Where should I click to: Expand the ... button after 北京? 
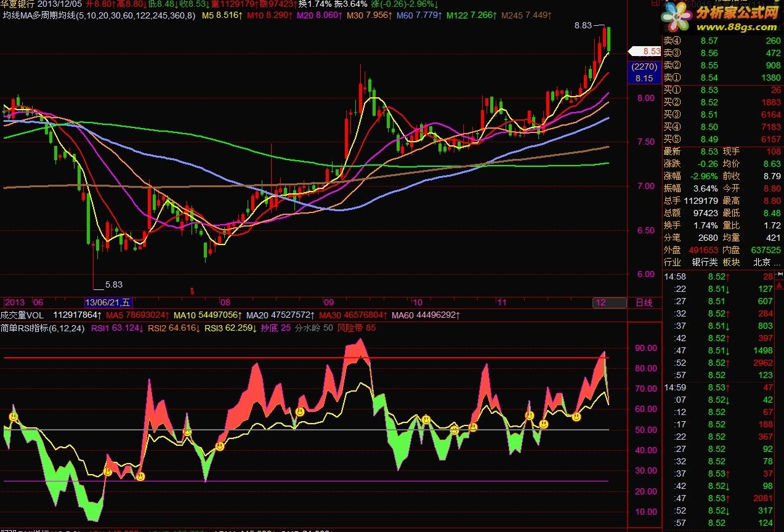pyautogui.click(x=778, y=264)
